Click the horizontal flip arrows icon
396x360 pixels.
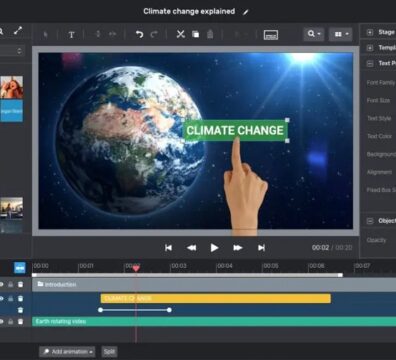click(112, 34)
